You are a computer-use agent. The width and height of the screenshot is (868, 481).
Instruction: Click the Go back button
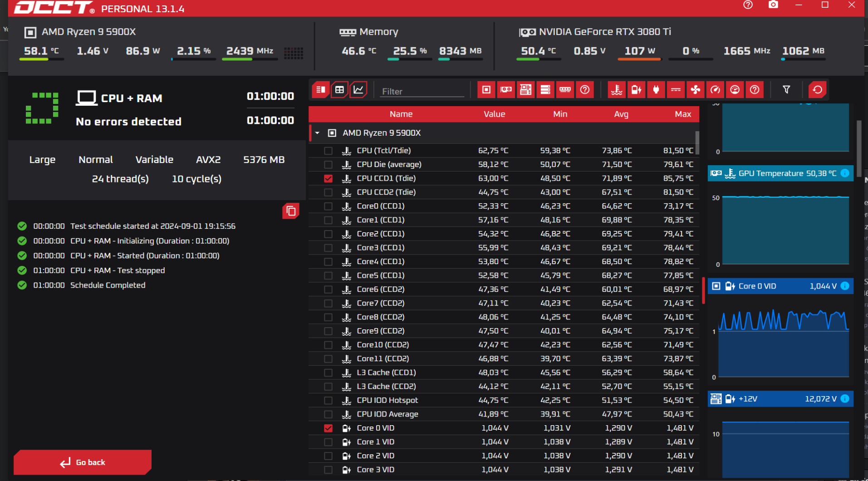click(83, 462)
